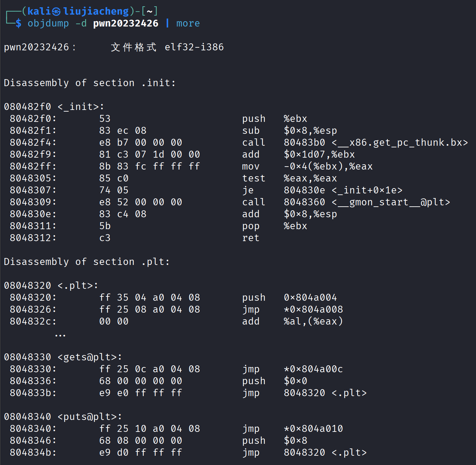The image size is (476, 465).
Task: Click the objdump command text
Action: pyautogui.click(x=48, y=24)
